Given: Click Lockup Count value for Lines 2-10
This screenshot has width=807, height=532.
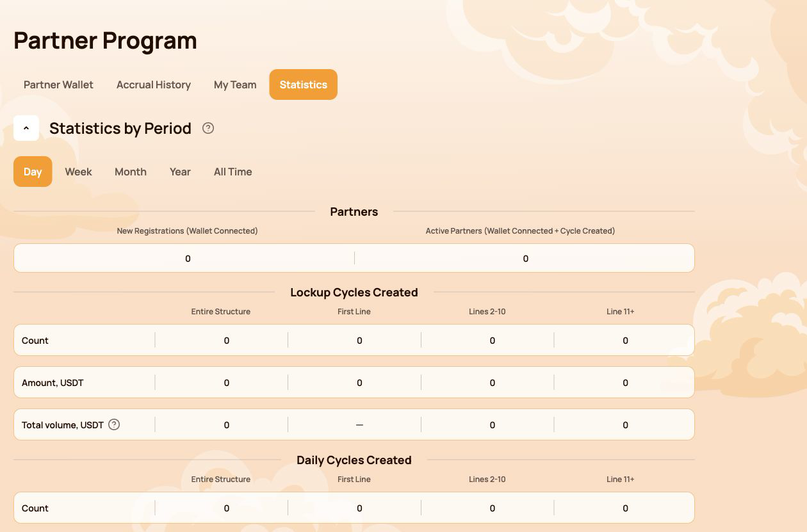Looking at the screenshot, I should coord(493,341).
